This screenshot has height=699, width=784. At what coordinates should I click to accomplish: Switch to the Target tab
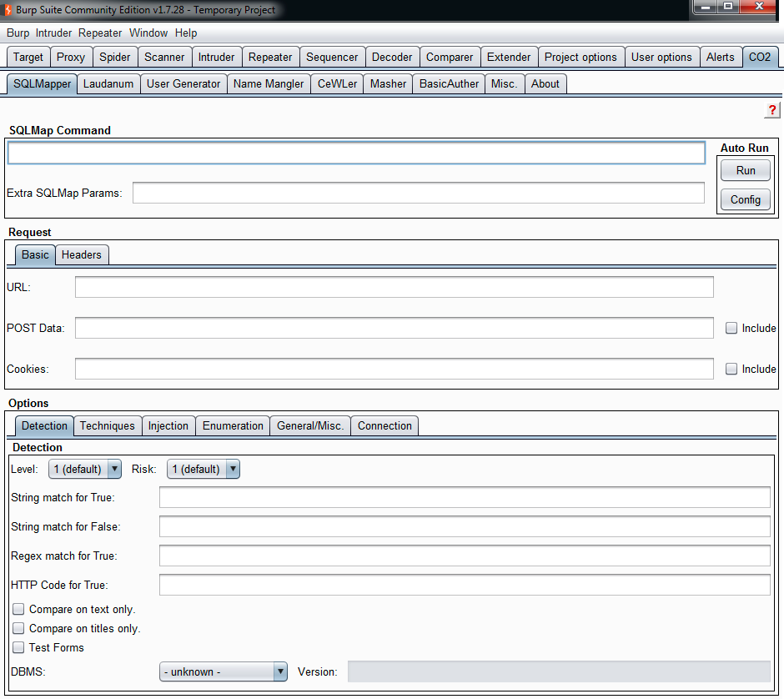(28, 57)
